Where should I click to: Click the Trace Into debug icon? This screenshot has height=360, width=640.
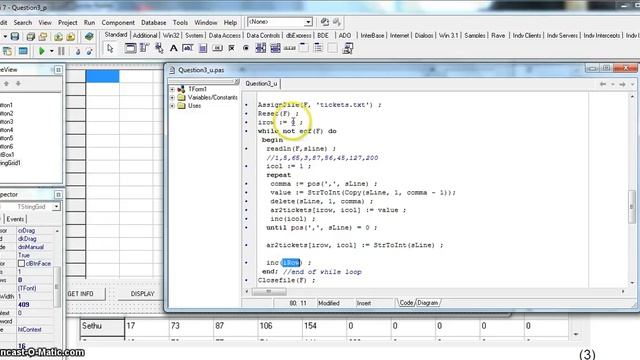tap(78, 51)
